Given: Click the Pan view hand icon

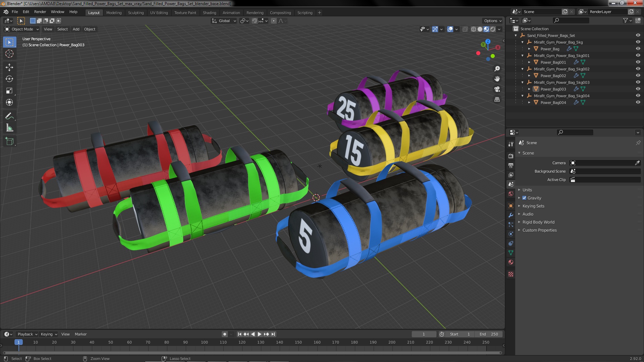Looking at the screenshot, I should click(497, 79).
